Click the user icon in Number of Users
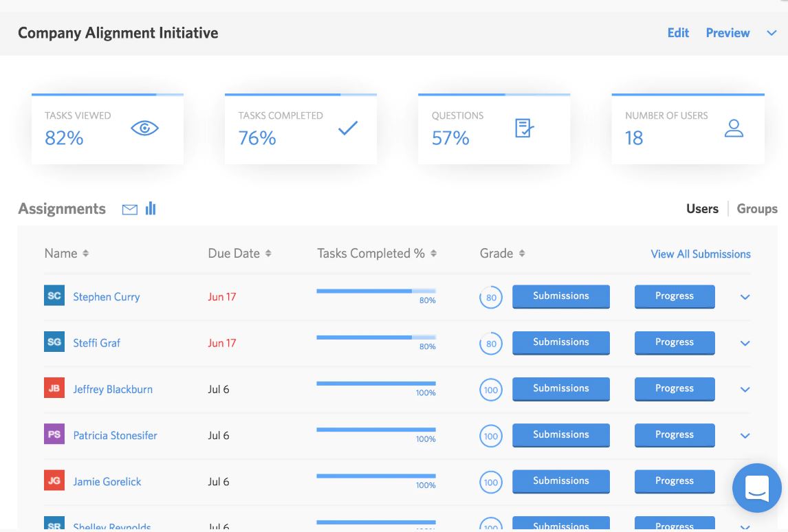Screen dimensions: 788x532 (734, 128)
